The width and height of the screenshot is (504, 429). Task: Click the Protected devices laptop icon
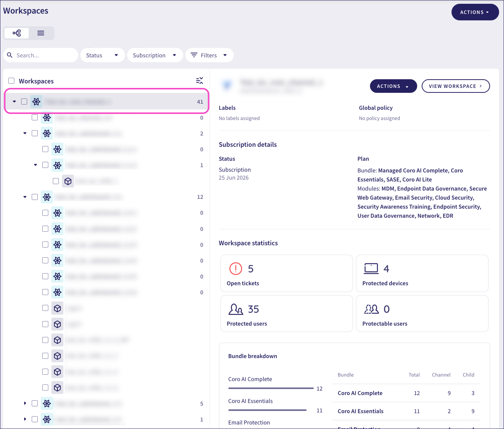pyautogui.click(x=371, y=269)
